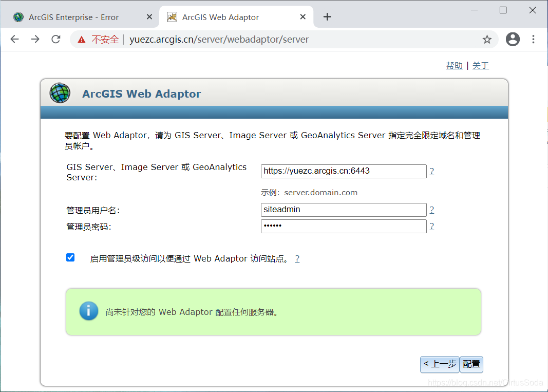
Task: Uncheck the 启用管理员级访问 checkbox
Action: coord(70,258)
